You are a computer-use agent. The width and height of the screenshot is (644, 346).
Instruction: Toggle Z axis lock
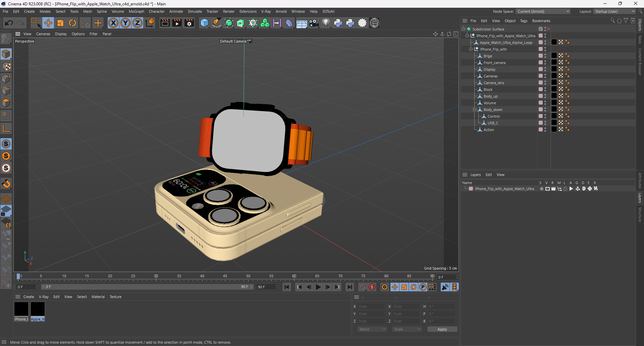[138, 23]
